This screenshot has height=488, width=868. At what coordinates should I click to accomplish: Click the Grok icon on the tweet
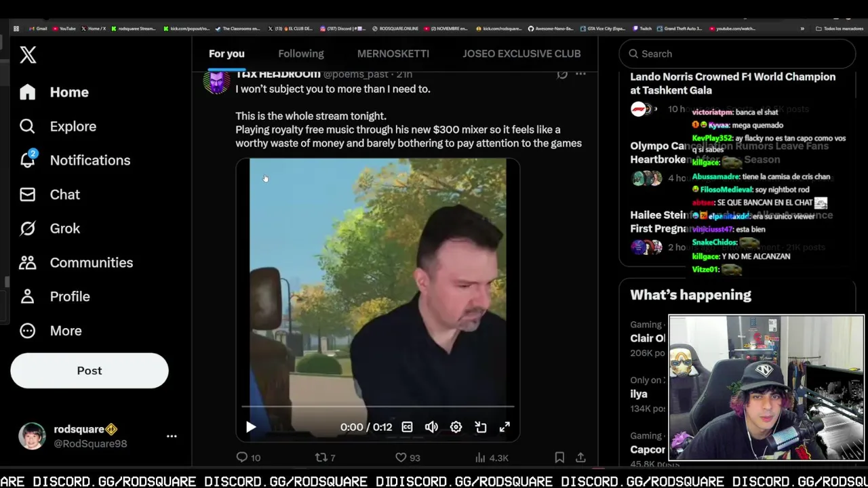562,74
